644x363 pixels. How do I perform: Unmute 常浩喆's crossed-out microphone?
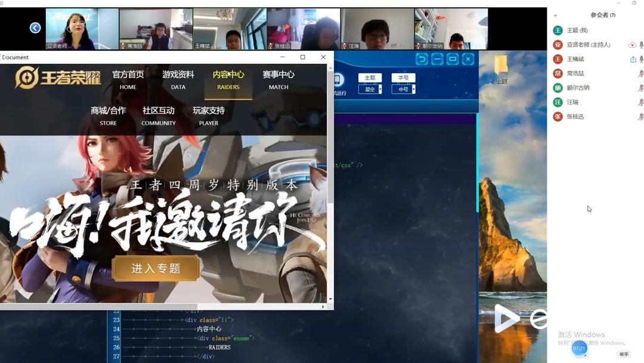pos(641,73)
